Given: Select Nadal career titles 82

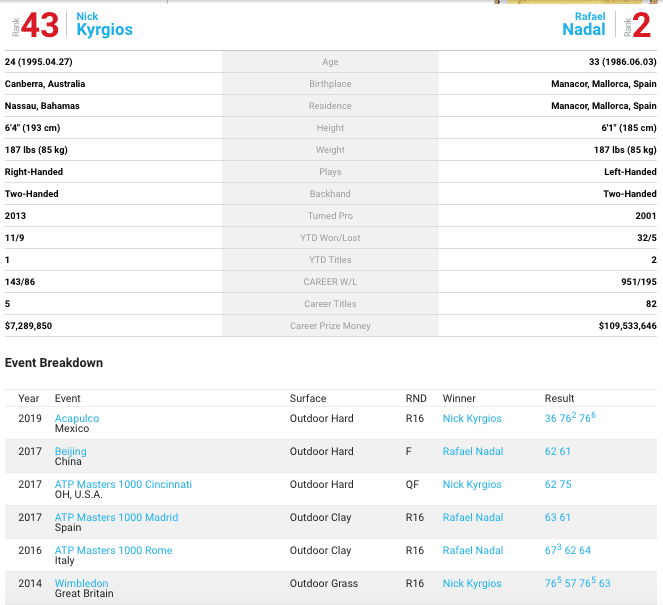Looking at the screenshot, I should pyautogui.click(x=651, y=304).
